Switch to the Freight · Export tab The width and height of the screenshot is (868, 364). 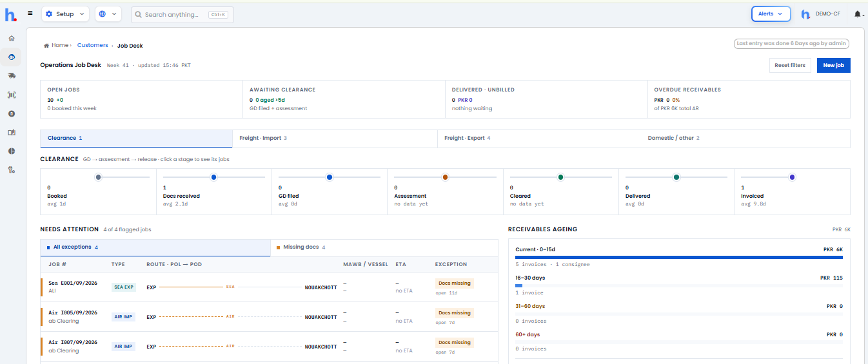(x=539, y=139)
